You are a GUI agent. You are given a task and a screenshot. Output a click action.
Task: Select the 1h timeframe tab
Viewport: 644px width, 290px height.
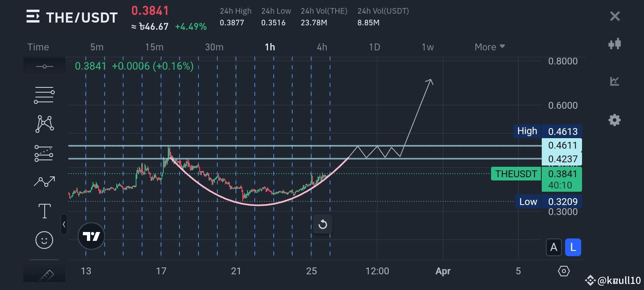tap(270, 47)
